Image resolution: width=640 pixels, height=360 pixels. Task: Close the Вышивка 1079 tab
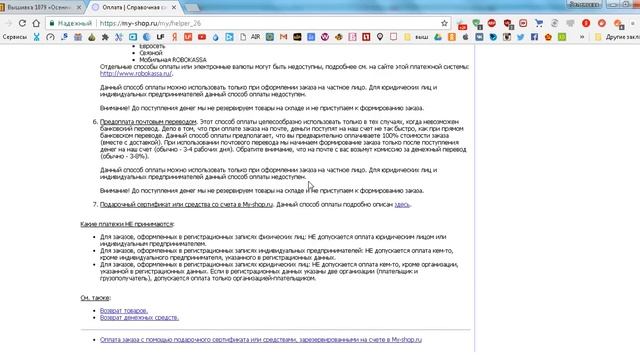pyautogui.click(x=79, y=7)
